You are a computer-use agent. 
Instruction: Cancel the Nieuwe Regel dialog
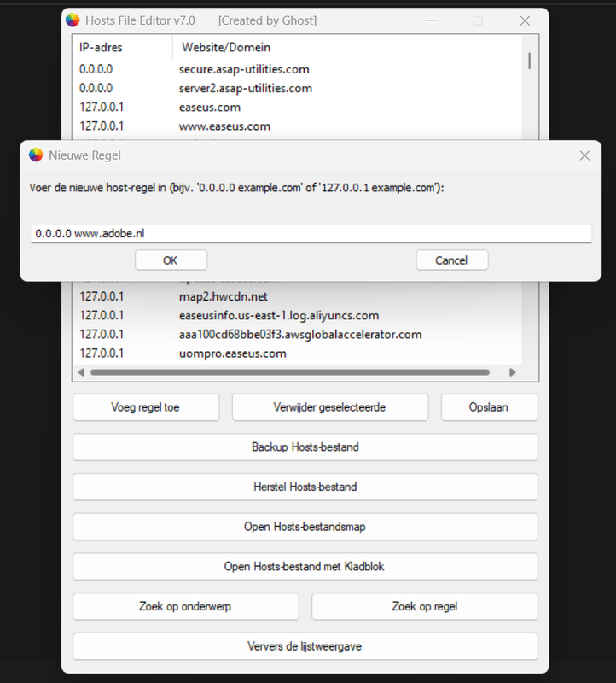click(x=452, y=260)
